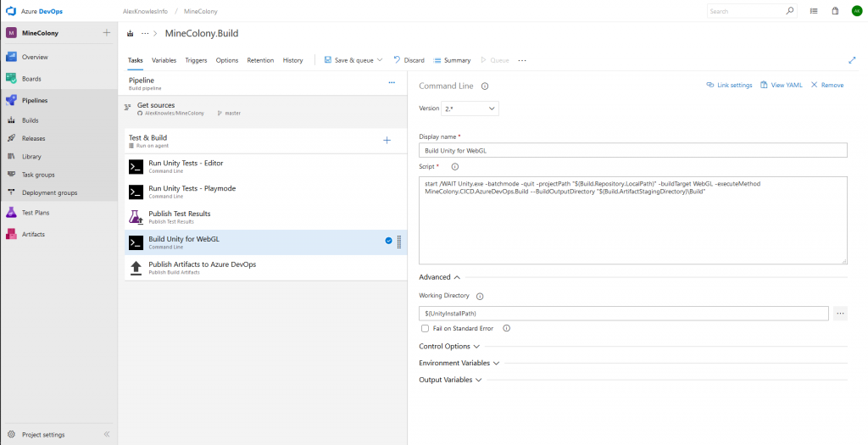Switch to the Variables tab
868x445 pixels.
pyautogui.click(x=164, y=60)
